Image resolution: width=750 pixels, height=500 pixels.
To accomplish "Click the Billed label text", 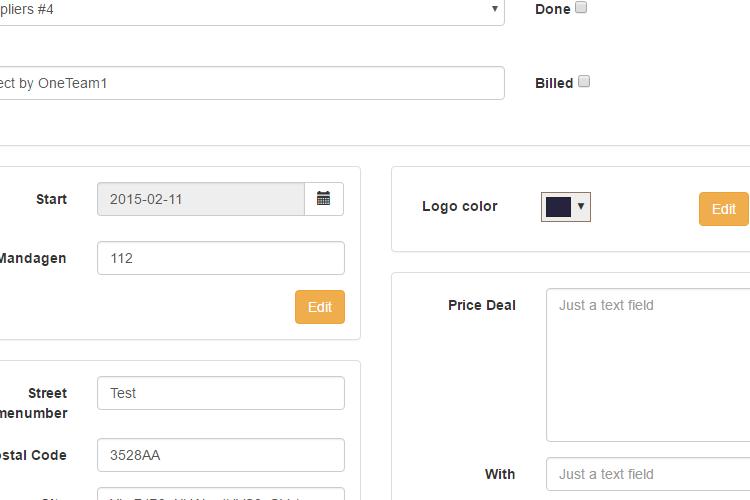I will click(x=554, y=83).
